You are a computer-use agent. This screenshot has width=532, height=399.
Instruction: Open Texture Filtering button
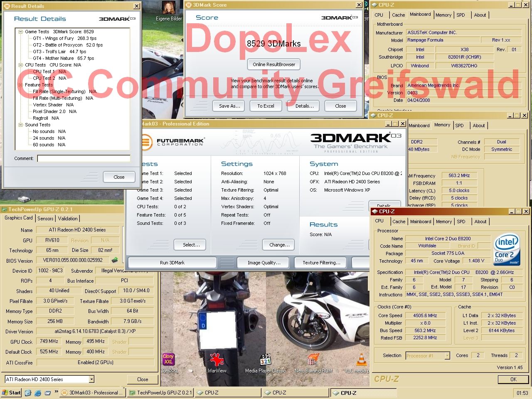tap(321, 263)
